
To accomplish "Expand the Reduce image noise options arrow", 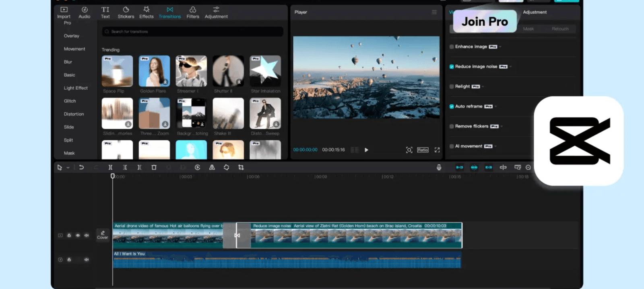I will [x=510, y=67].
